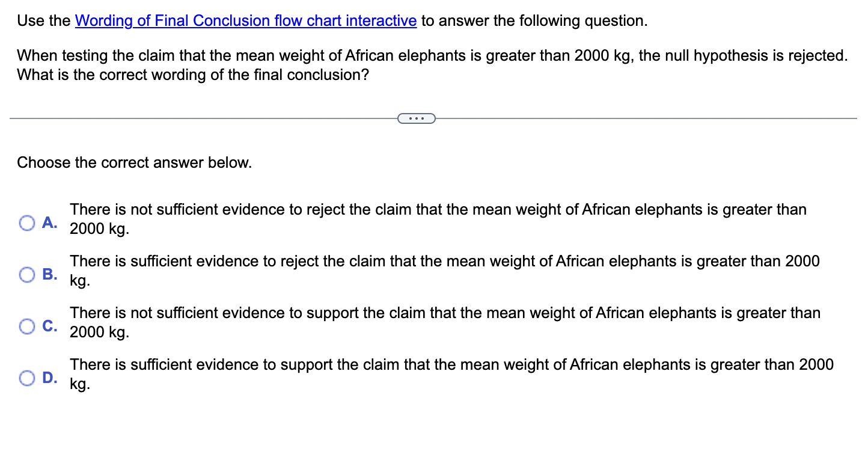Viewport: 868px width, 475px height.
Task: Select answer choice C radio button
Action: [x=26, y=326]
